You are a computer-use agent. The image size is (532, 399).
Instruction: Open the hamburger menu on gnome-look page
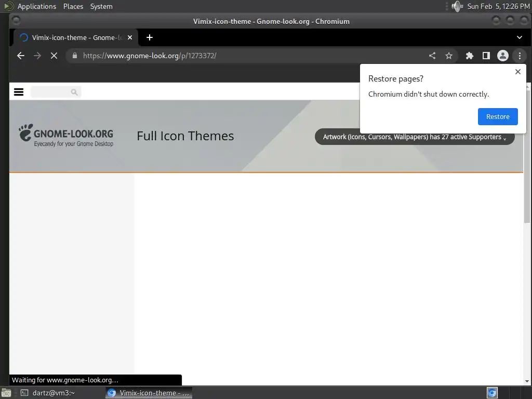19,92
